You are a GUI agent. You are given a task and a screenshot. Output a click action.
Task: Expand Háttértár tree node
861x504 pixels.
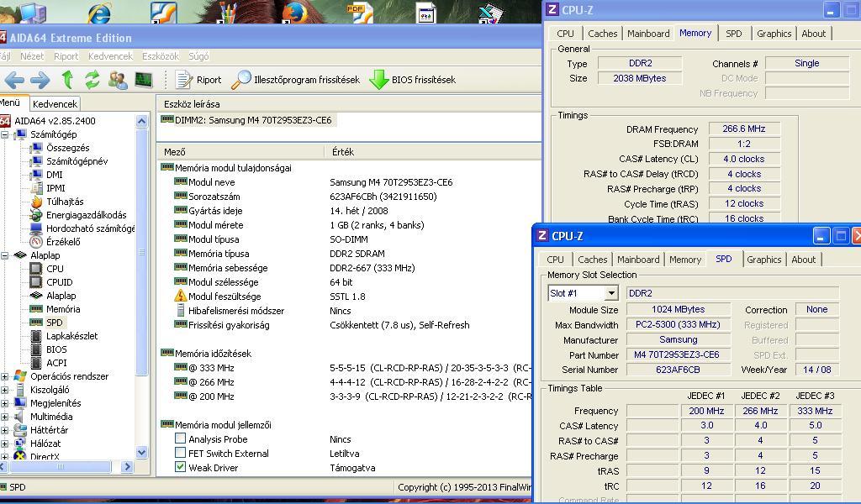[x=4, y=431]
